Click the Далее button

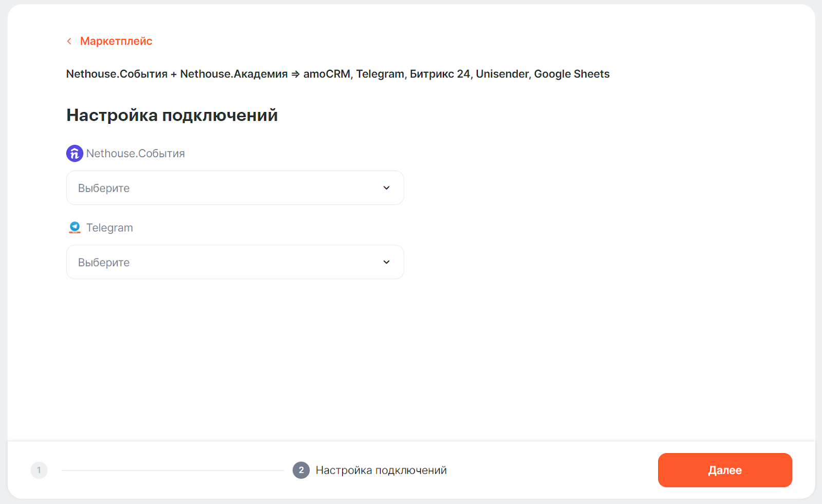coord(725,470)
